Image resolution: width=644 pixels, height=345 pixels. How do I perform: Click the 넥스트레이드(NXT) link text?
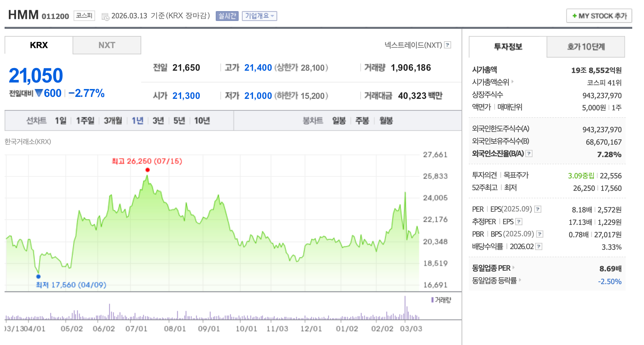(x=413, y=45)
